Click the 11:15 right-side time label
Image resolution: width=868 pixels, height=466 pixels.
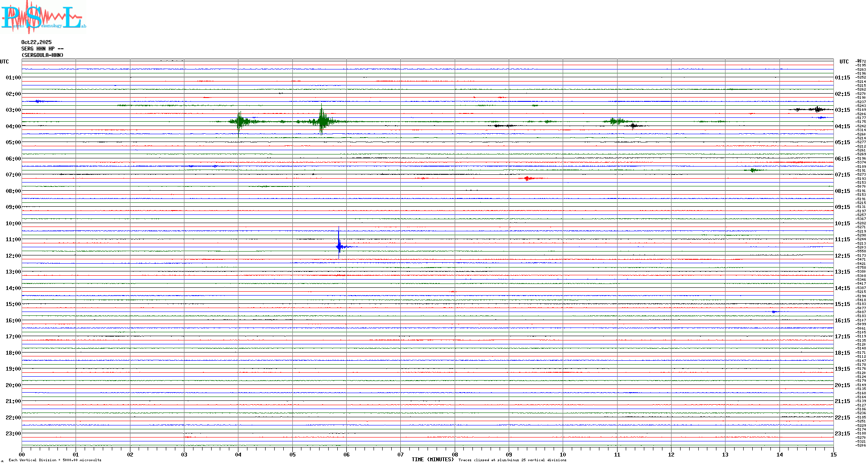pos(842,239)
